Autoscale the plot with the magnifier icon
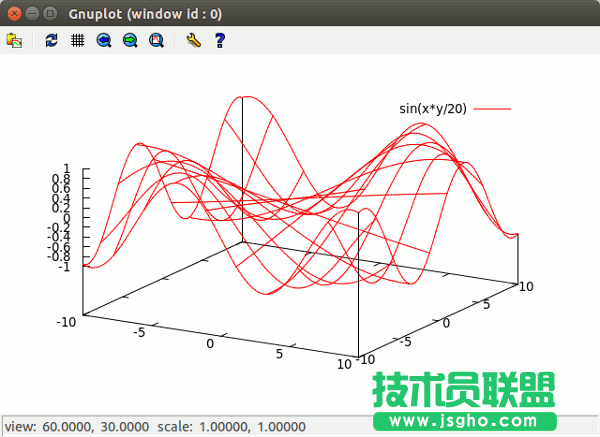This screenshot has height=437, width=600. [x=156, y=40]
